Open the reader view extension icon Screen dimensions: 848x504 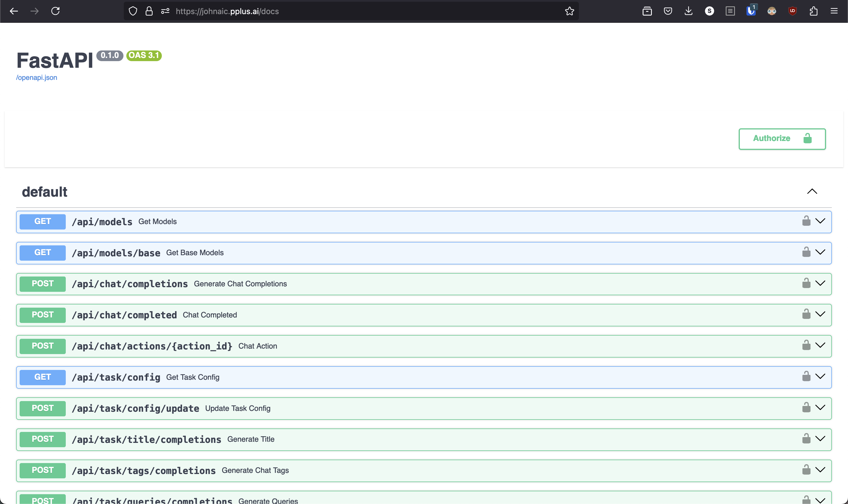coord(730,11)
